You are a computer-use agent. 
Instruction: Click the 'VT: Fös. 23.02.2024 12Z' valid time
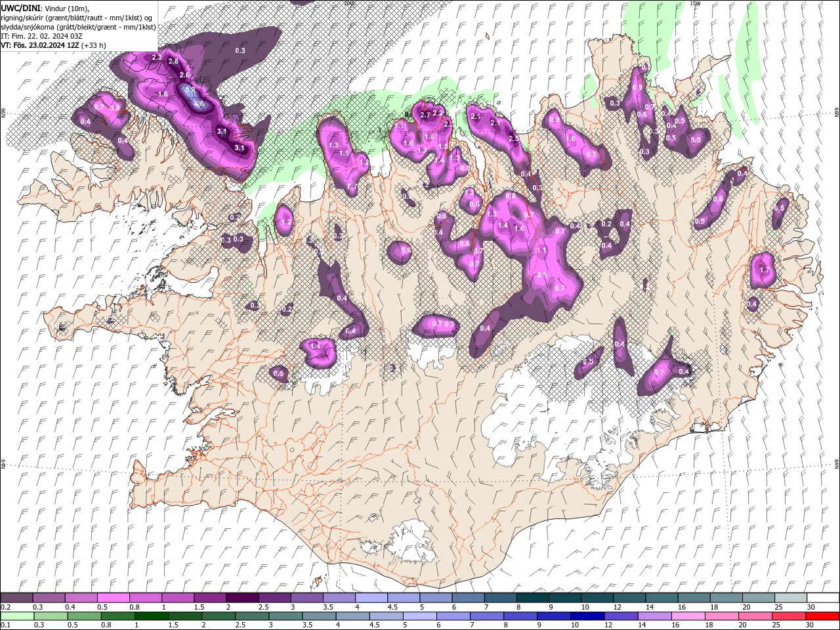40,45
